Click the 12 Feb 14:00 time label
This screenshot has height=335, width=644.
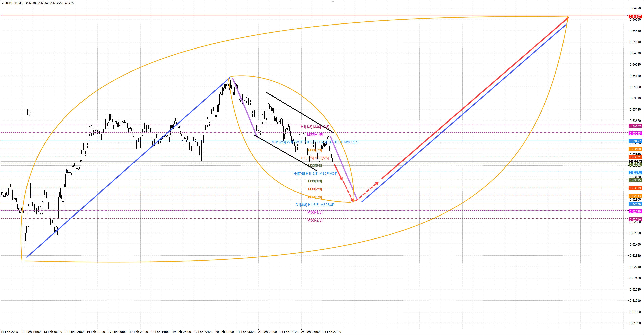point(31,332)
